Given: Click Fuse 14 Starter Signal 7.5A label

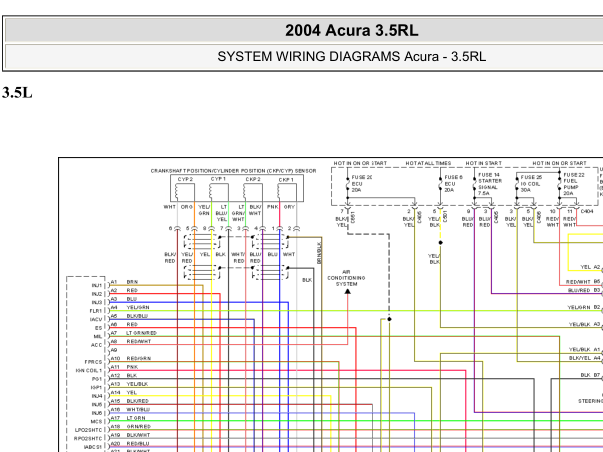Looking at the screenshot, I should [x=490, y=184].
